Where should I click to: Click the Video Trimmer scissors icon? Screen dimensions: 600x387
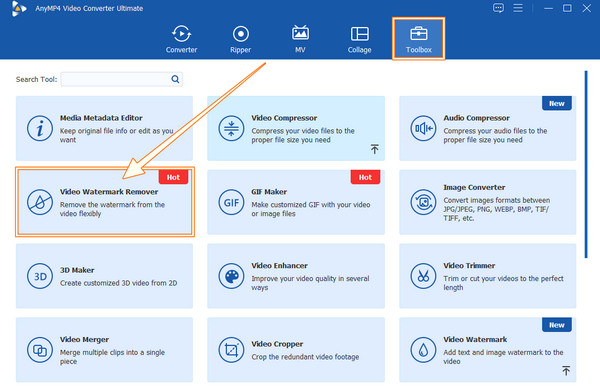(x=423, y=276)
